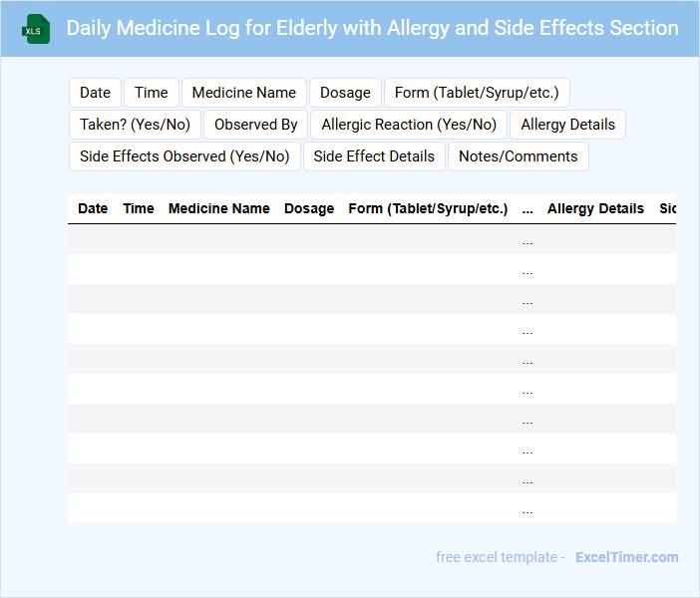The height and width of the screenshot is (598, 700).
Task: Select the Date tag button
Action: click(x=95, y=93)
